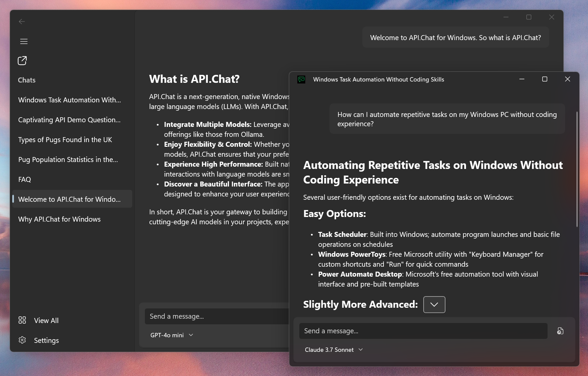Open the FAQ chat

coord(72,179)
